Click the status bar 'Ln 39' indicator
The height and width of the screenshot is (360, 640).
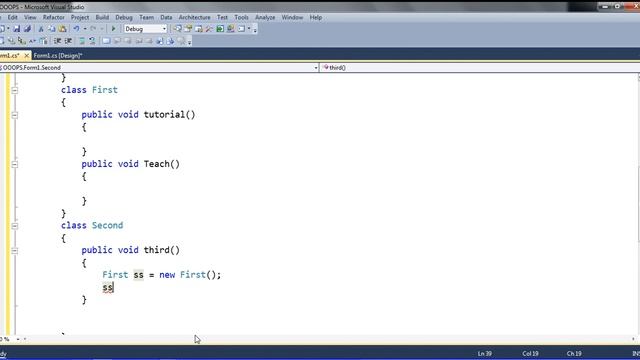[x=485, y=353]
